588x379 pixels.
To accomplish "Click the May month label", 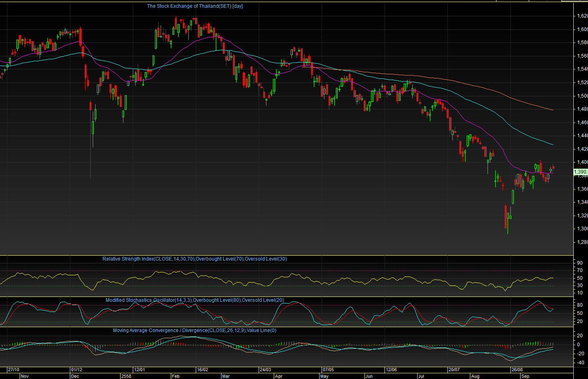I will coord(324,376).
